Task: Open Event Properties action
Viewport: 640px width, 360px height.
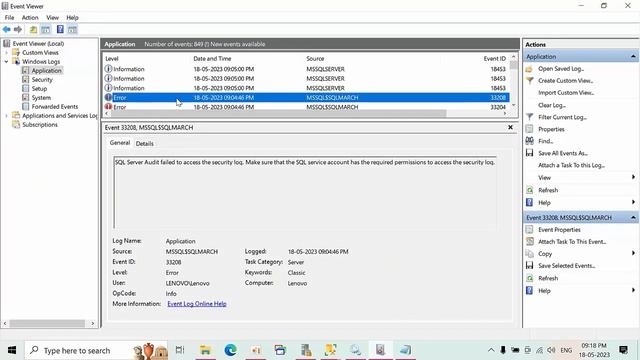Action: tap(559, 230)
